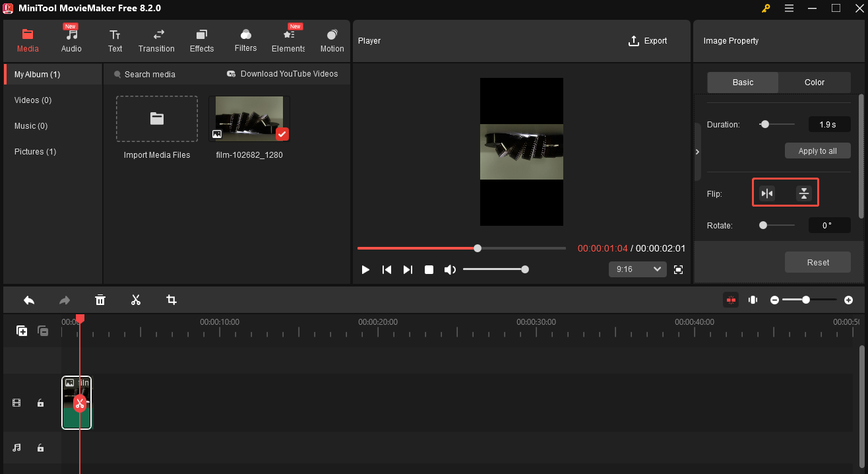
Task: Zoom out timeline with minus icon
Action: click(775, 300)
